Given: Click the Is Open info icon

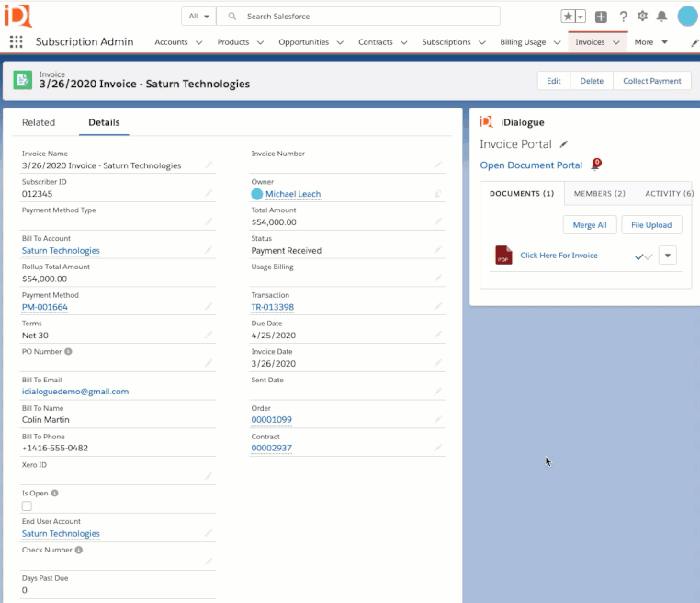Looking at the screenshot, I should (x=54, y=493).
